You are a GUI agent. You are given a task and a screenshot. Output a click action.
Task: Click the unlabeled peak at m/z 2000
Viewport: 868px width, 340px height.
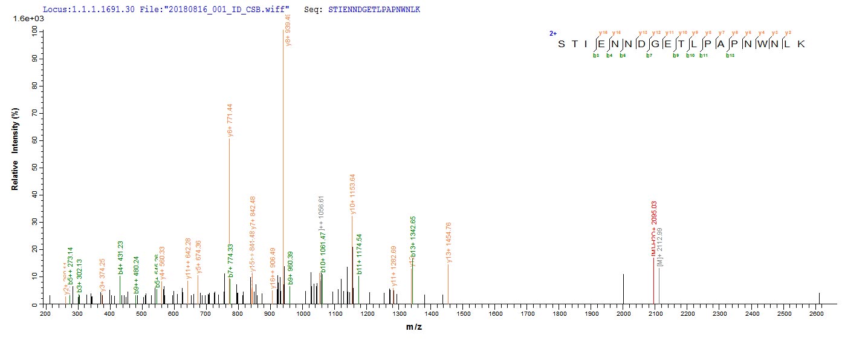pos(623,289)
